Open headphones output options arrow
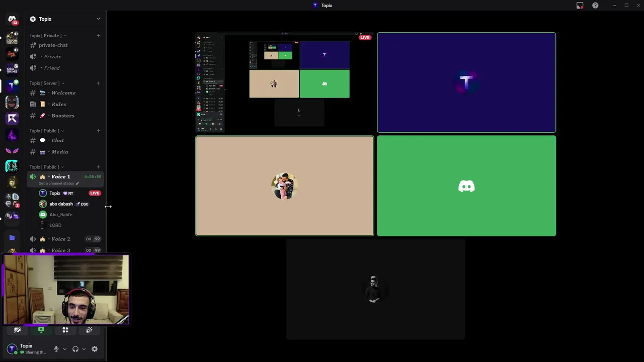Viewport: 644px width, 362px height. point(84,349)
